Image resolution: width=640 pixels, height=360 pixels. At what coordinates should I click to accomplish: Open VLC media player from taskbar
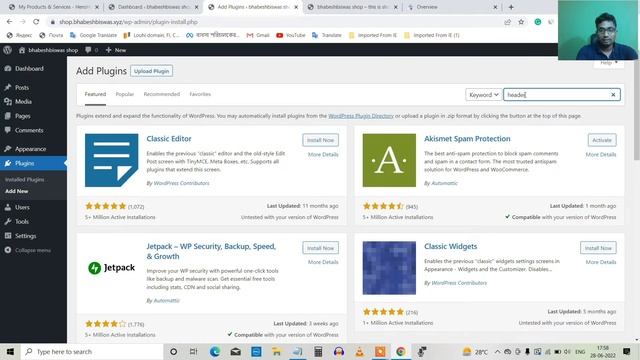pyautogui.click(x=360, y=351)
